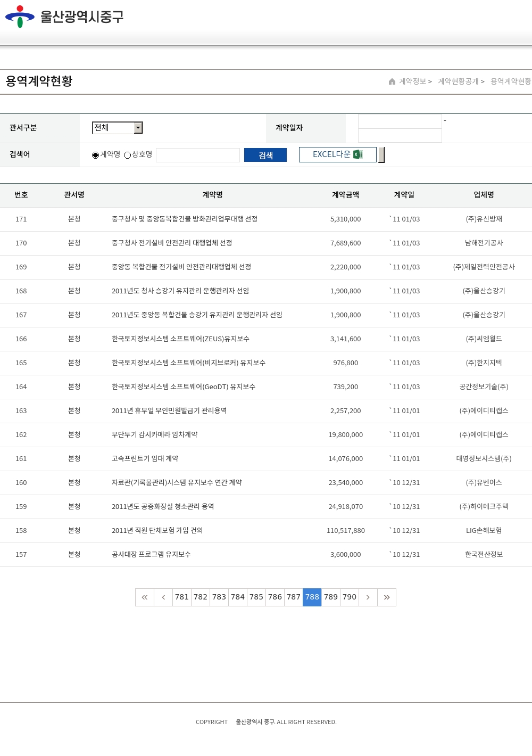
Task: Click the home icon in breadcrumb
Action: 392,81
